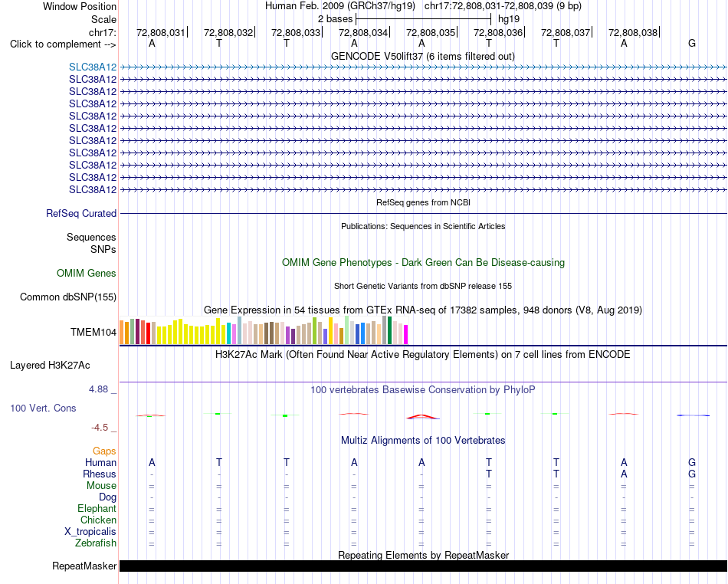Click position label 72,808,034
Image resolution: width=728 pixels, height=584 pixels.
363,32
